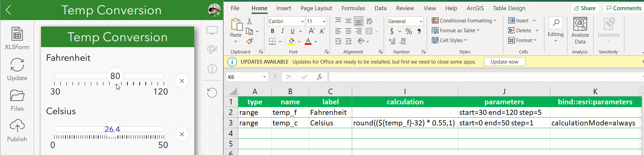Switch to the Formulas tab
The image size is (644, 155).
pyautogui.click(x=353, y=8)
